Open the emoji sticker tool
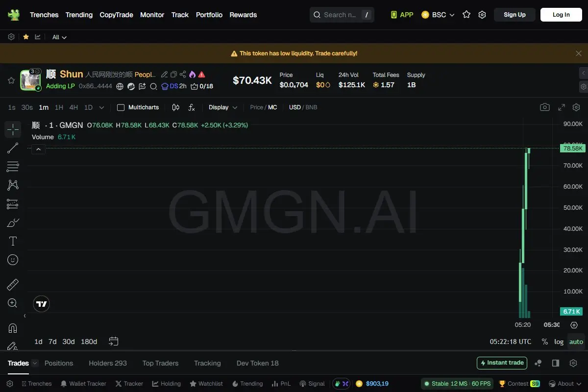 tap(13, 260)
